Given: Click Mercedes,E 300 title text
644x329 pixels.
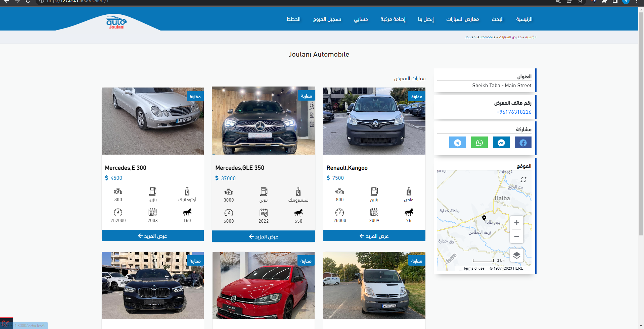Looking at the screenshot, I should click(126, 168).
